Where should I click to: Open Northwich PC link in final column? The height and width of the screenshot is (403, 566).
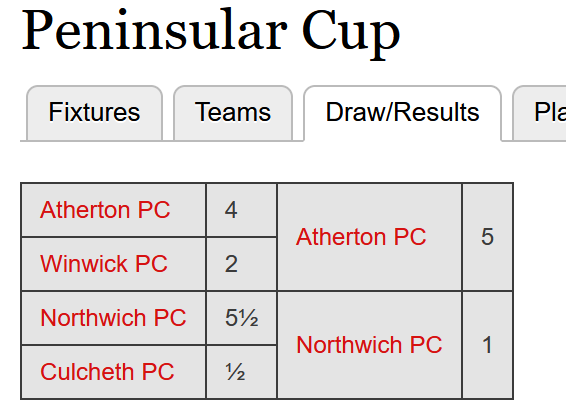pos(369,344)
